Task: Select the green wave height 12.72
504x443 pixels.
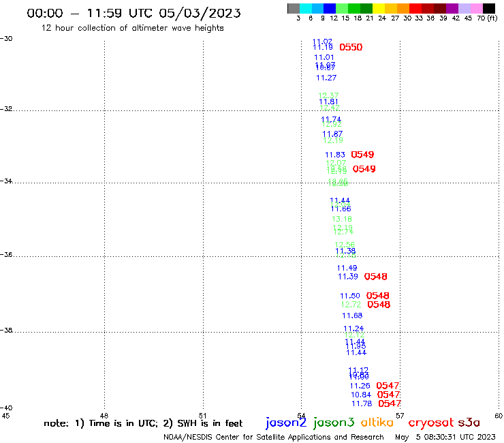Action: point(351,305)
